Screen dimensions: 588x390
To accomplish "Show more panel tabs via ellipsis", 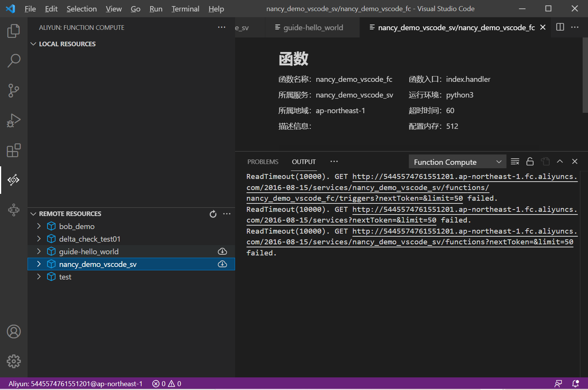I will (334, 162).
